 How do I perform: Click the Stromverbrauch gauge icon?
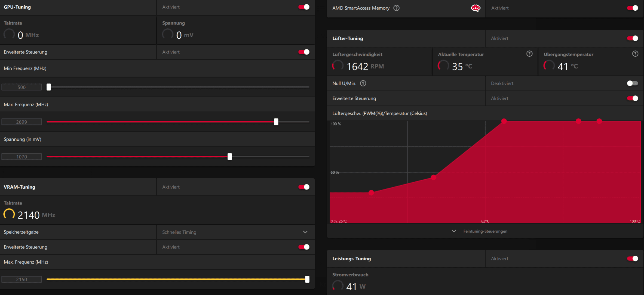[338, 286]
